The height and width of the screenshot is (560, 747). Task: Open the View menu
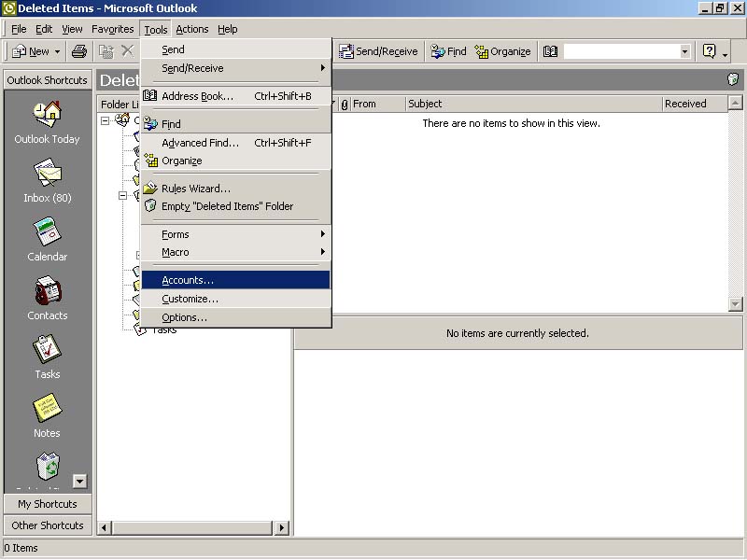click(x=72, y=29)
